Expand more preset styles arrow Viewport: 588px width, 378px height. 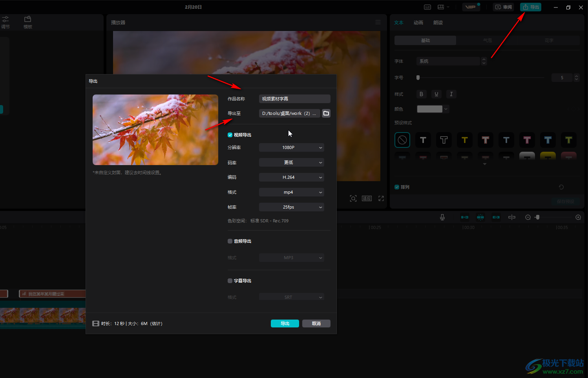(x=485, y=164)
